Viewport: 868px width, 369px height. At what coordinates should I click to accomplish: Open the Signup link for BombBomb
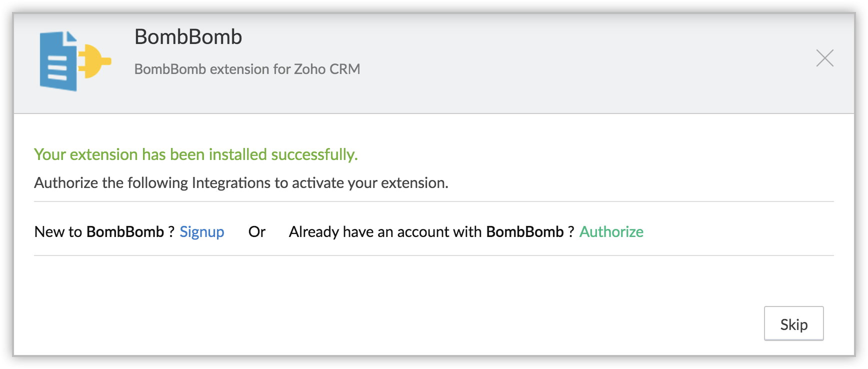click(x=201, y=232)
